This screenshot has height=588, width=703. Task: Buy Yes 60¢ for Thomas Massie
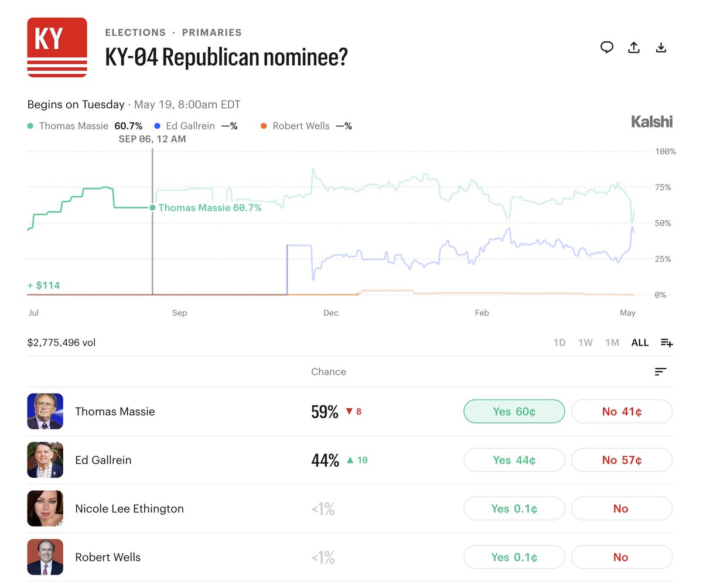tap(514, 411)
